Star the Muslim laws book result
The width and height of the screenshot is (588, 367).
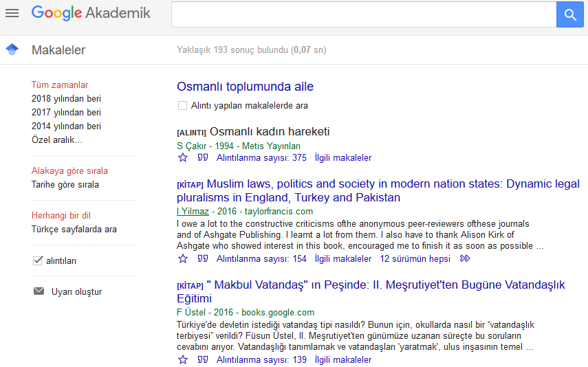click(x=183, y=259)
